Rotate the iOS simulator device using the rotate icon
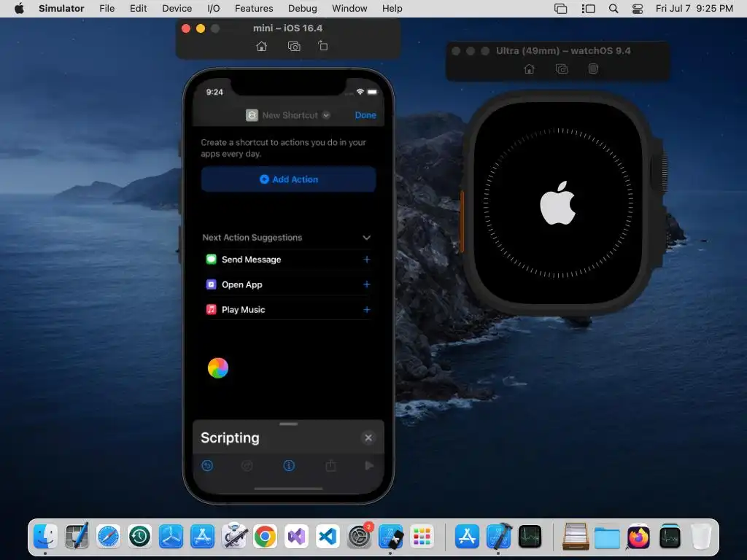Viewport: 747px width, 560px height. pos(323,46)
